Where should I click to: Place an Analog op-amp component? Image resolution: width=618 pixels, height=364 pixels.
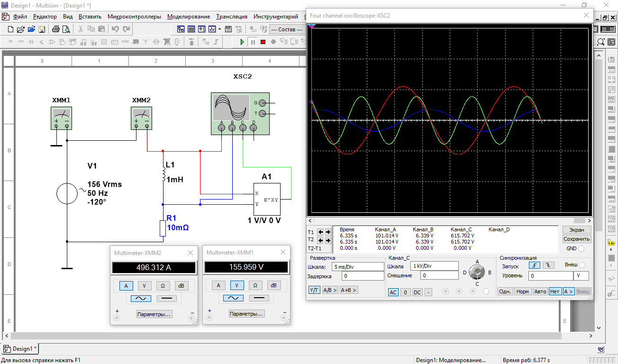52,42
